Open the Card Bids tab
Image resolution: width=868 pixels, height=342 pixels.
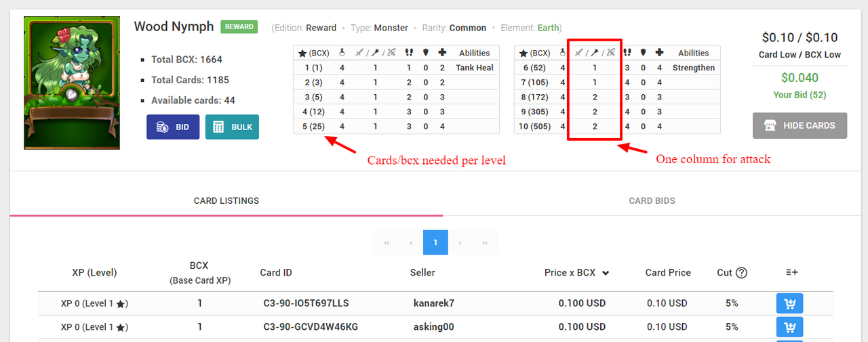pyautogui.click(x=652, y=200)
